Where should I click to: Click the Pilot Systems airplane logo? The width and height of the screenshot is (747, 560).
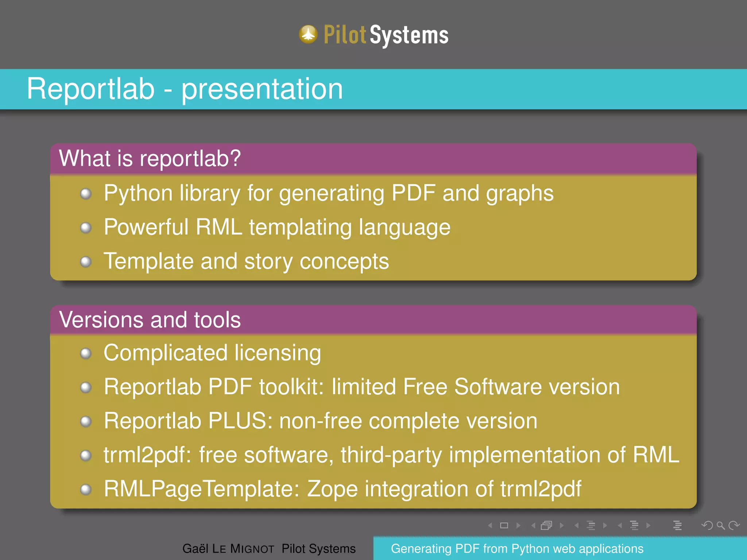point(308,35)
